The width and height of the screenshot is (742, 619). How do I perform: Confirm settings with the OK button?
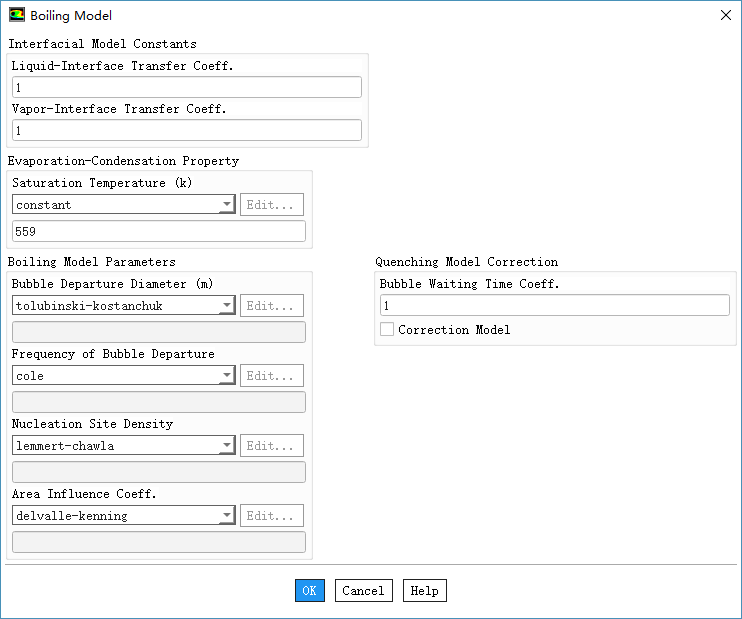[310, 591]
